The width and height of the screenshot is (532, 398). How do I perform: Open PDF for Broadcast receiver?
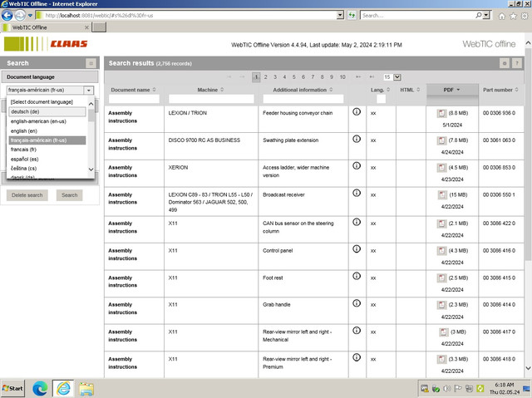pyautogui.click(x=442, y=195)
